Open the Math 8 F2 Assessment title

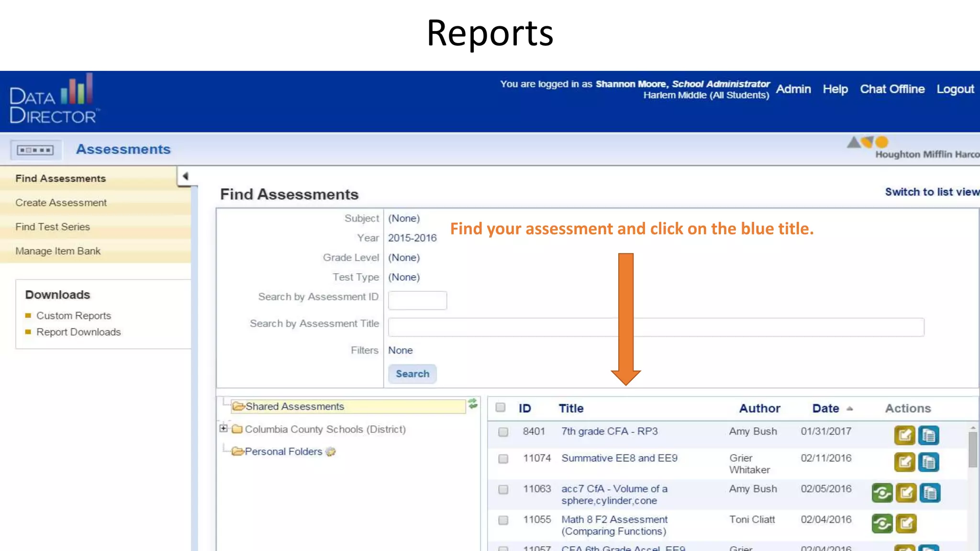(x=614, y=525)
